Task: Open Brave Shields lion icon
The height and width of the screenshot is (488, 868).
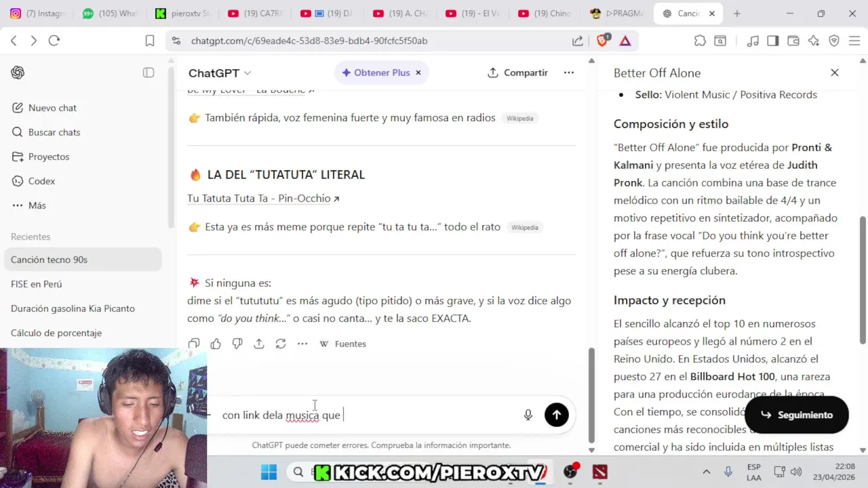Action: click(x=602, y=41)
